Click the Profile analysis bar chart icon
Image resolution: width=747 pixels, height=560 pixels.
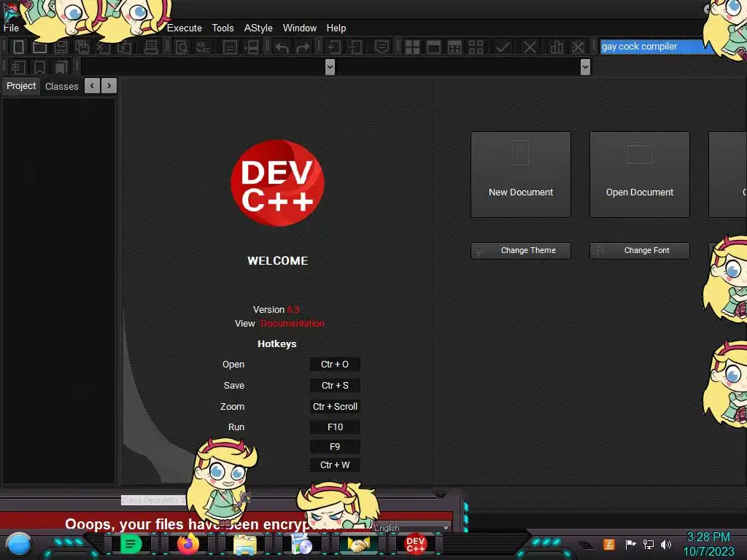click(x=557, y=47)
